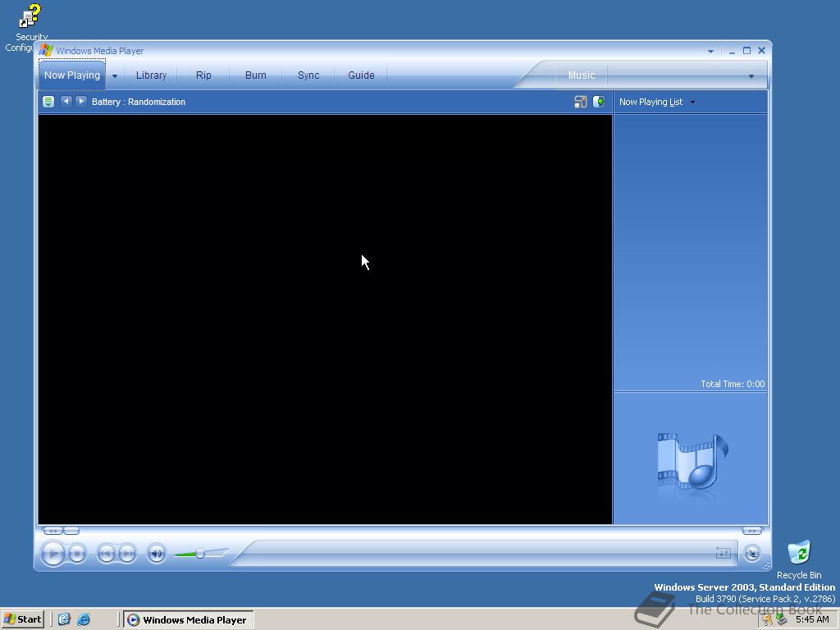840x630 pixels.
Task: Expand the Now Playing tab arrow
Action: (x=115, y=76)
